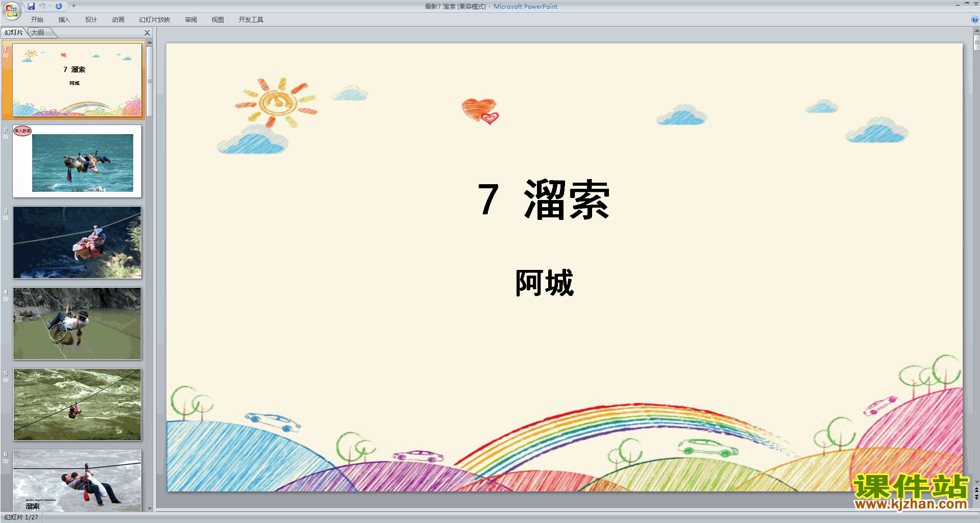This screenshot has width=980, height=523.
Task: Open the 插入 ribbon tab
Action: [64, 20]
